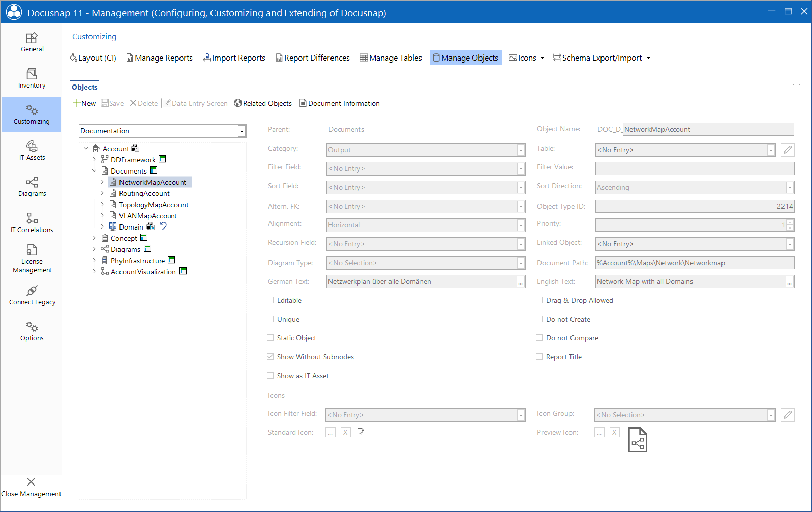Expand the Concept tree node

pyautogui.click(x=94, y=238)
